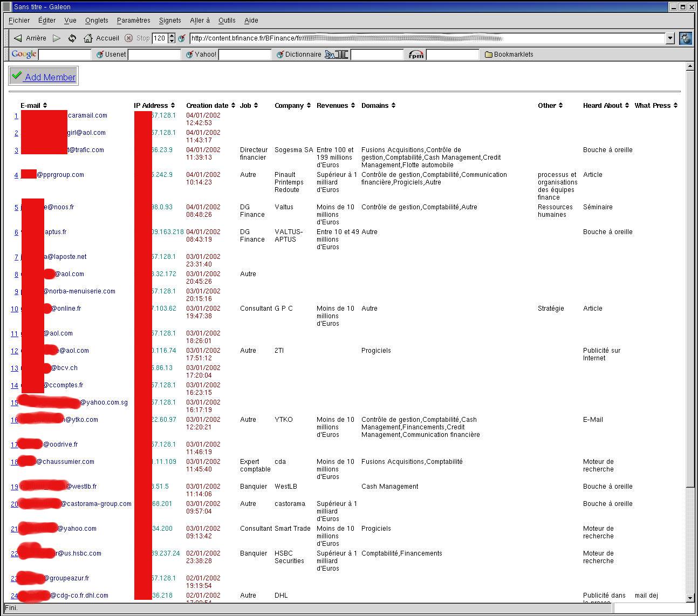Click the Google search logo

[24, 54]
